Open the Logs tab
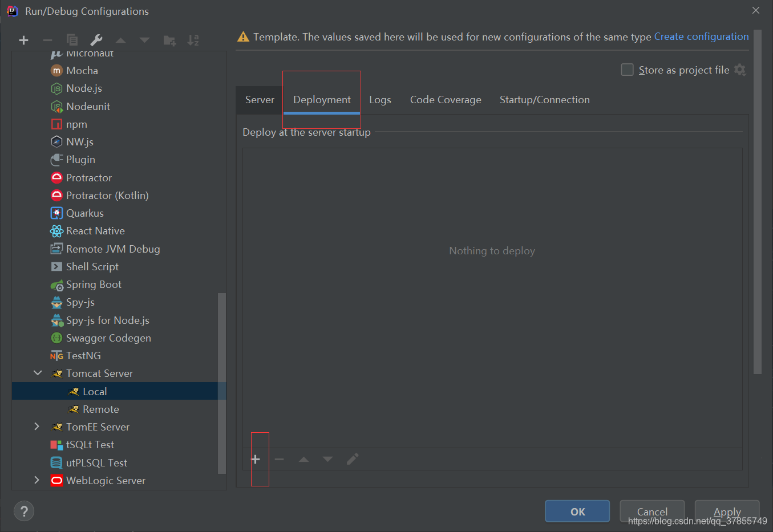Viewport: 773px width, 532px height. click(x=380, y=100)
